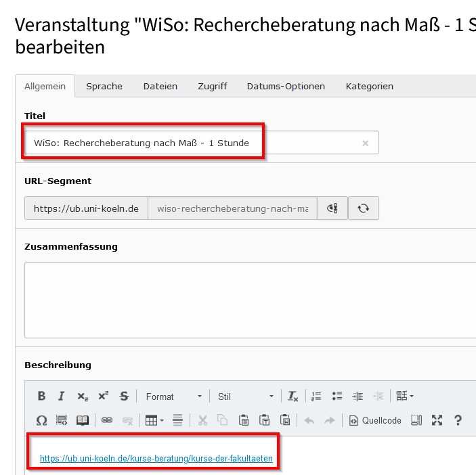Apply superscript formatting
The height and width of the screenshot is (475, 476).
(x=103, y=396)
